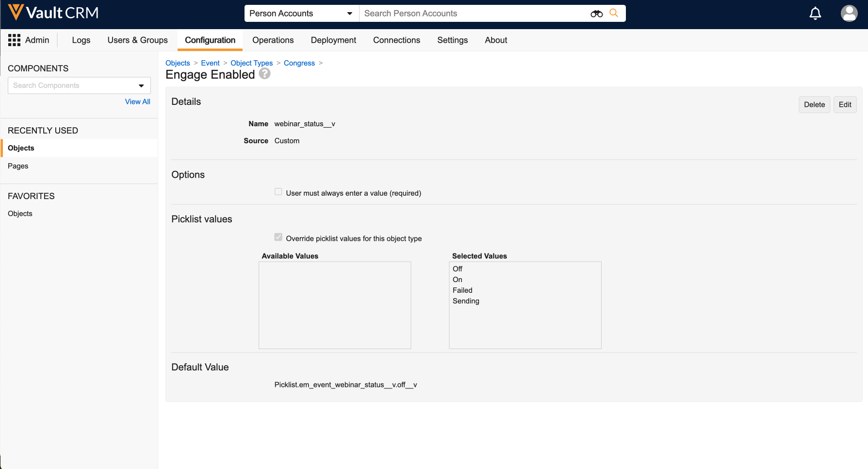Click the orange magnifier search icon
This screenshot has height=469, width=868.
[x=614, y=13]
